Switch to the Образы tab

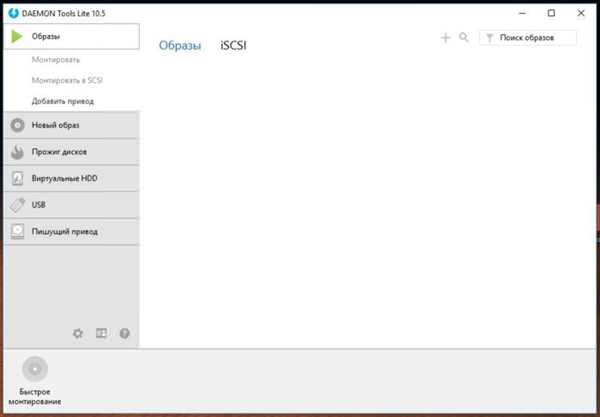(x=180, y=45)
